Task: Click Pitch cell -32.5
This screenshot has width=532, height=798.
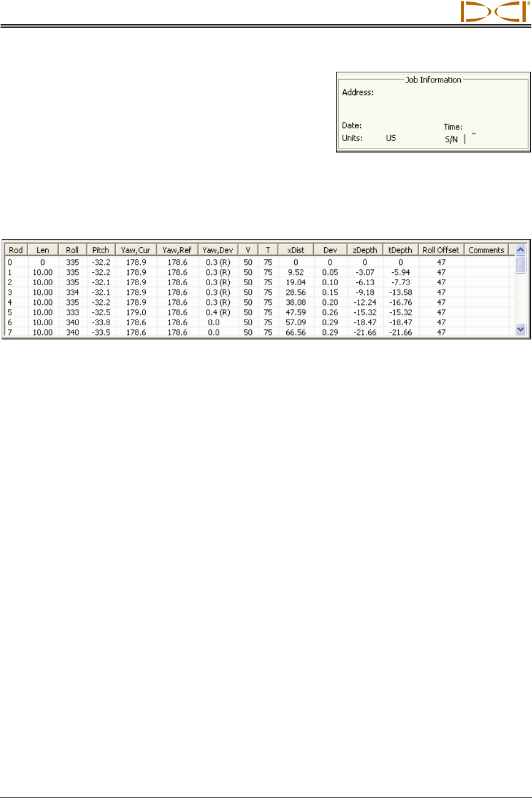Action: click(x=101, y=312)
